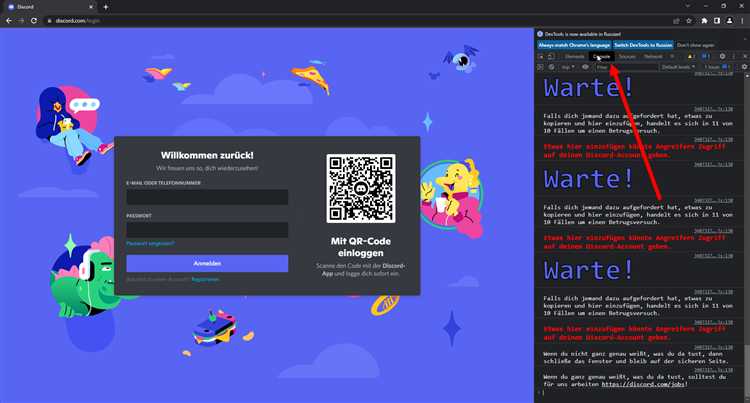
Task: Click 'Mit QR-Code einloggen' text
Action: pyautogui.click(x=361, y=247)
